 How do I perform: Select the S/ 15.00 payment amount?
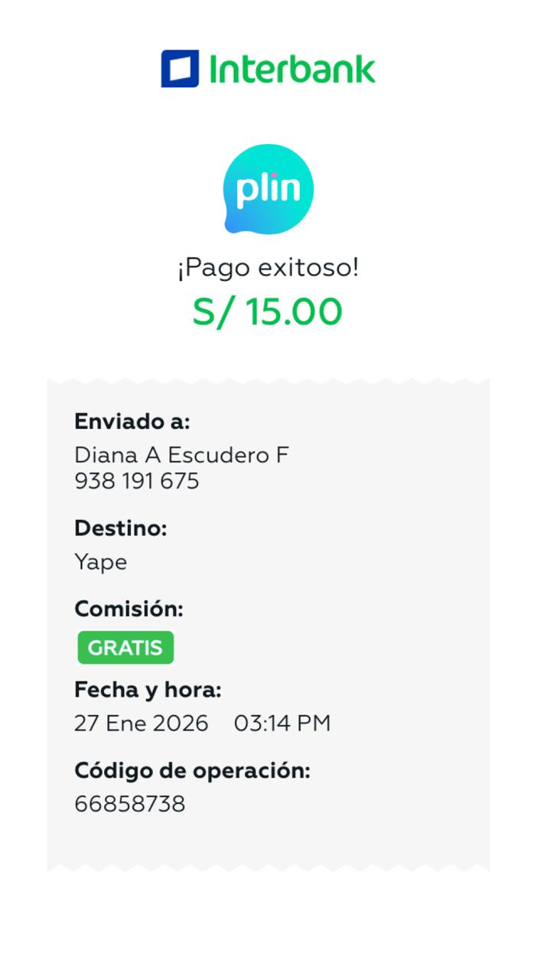[x=267, y=312]
